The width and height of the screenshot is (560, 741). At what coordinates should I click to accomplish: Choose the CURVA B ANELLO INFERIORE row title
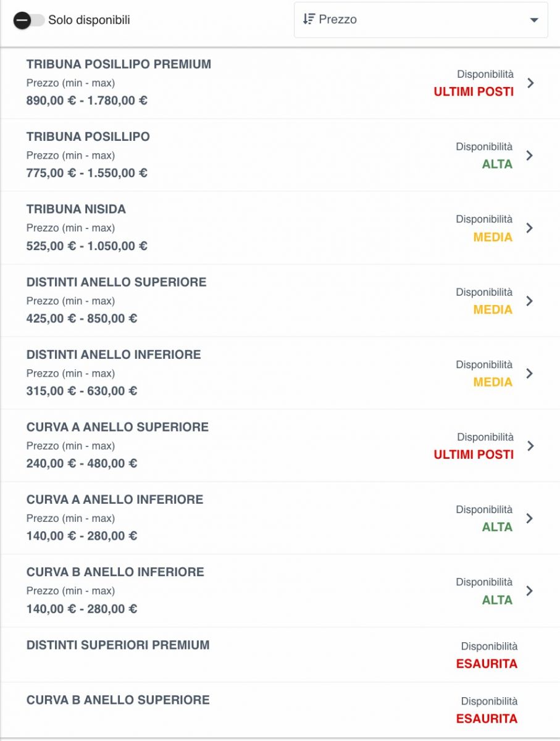115,572
